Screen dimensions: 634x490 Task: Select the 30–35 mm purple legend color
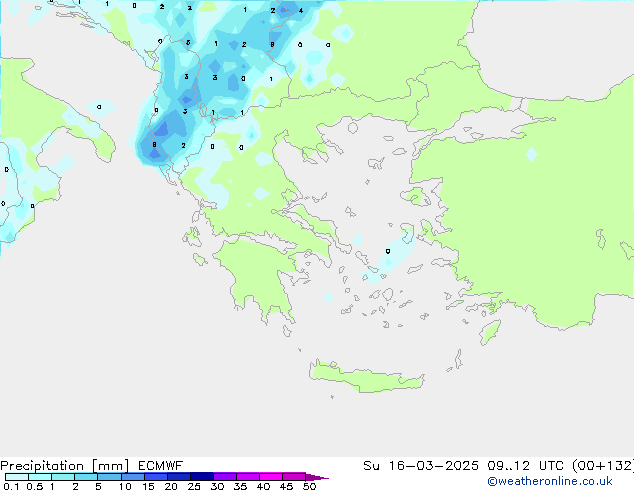(x=225, y=477)
